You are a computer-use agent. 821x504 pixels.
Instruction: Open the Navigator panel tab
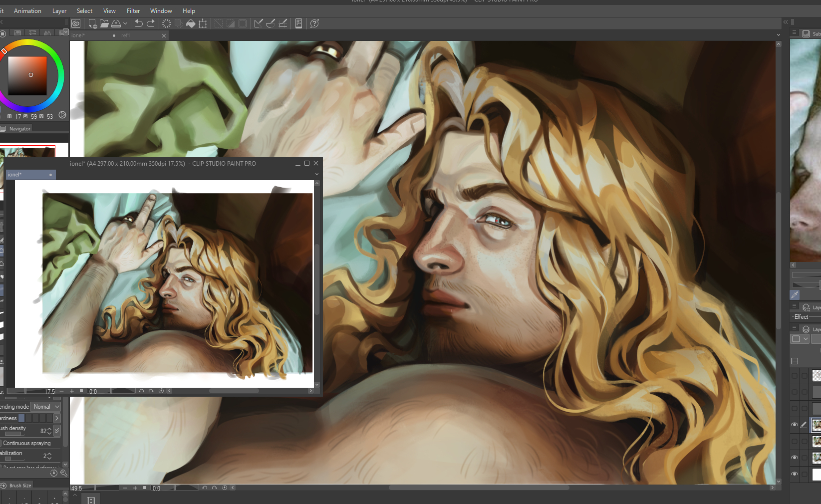[x=19, y=129]
